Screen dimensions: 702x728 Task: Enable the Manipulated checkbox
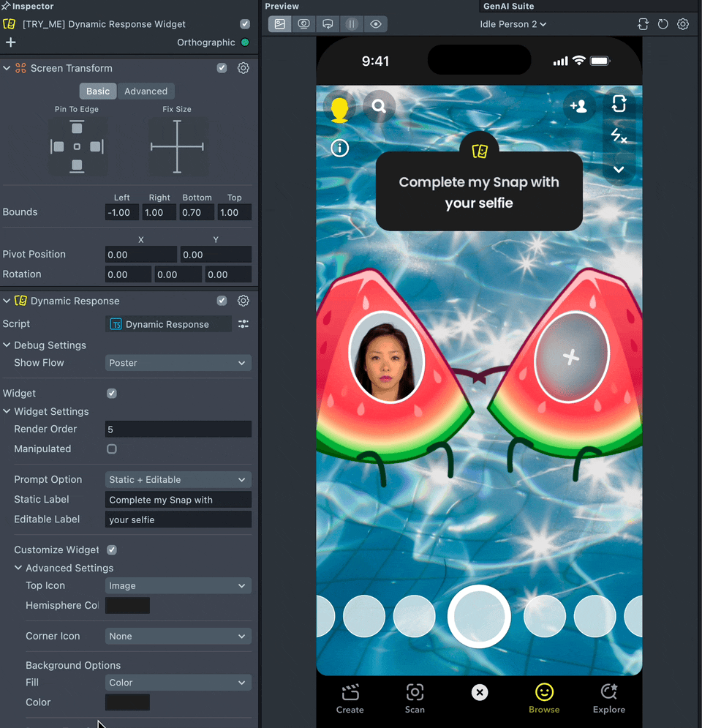pos(112,449)
